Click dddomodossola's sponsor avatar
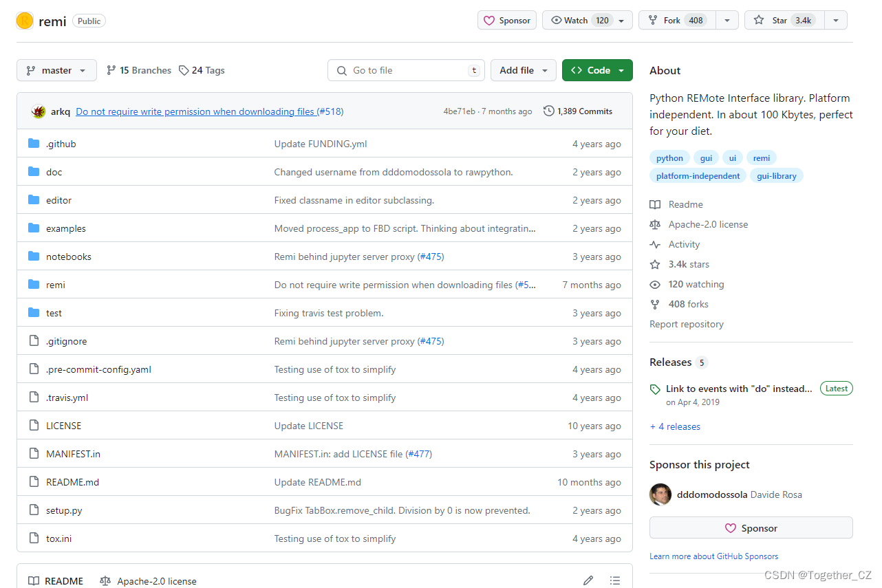882x588 pixels. pyautogui.click(x=660, y=494)
